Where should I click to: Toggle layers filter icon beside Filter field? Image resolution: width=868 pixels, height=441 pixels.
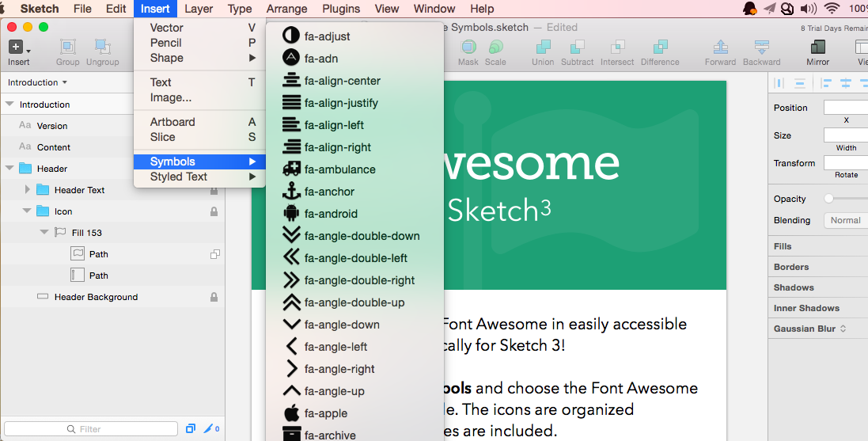pos(191,429)
